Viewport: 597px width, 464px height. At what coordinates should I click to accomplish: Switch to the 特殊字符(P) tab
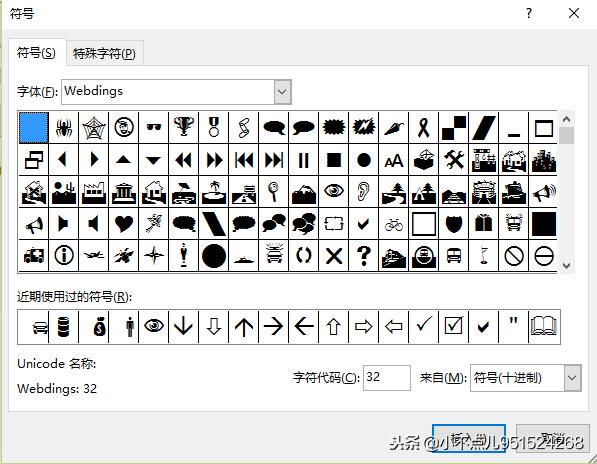click(104, 53)
